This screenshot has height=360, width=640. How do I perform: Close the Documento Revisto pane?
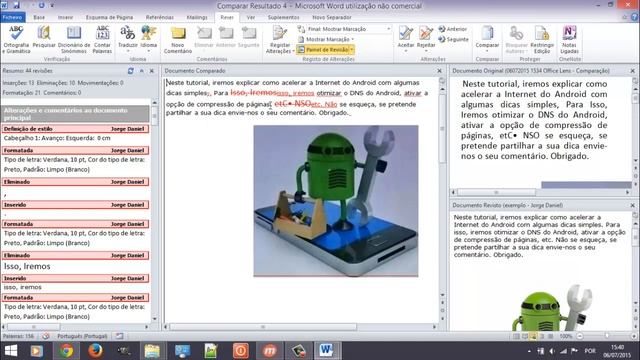point(632,205)
